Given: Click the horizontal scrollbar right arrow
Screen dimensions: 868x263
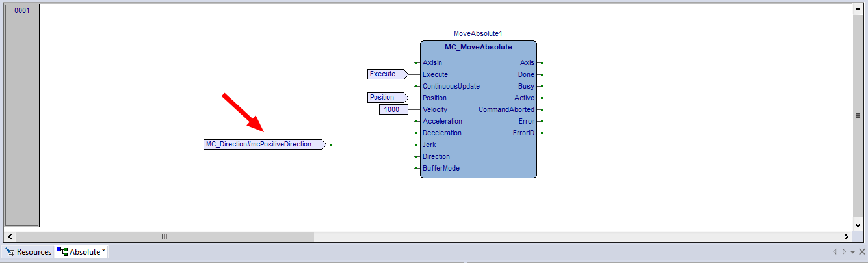Looking at the screenshot, I should (x=847, y=237).
